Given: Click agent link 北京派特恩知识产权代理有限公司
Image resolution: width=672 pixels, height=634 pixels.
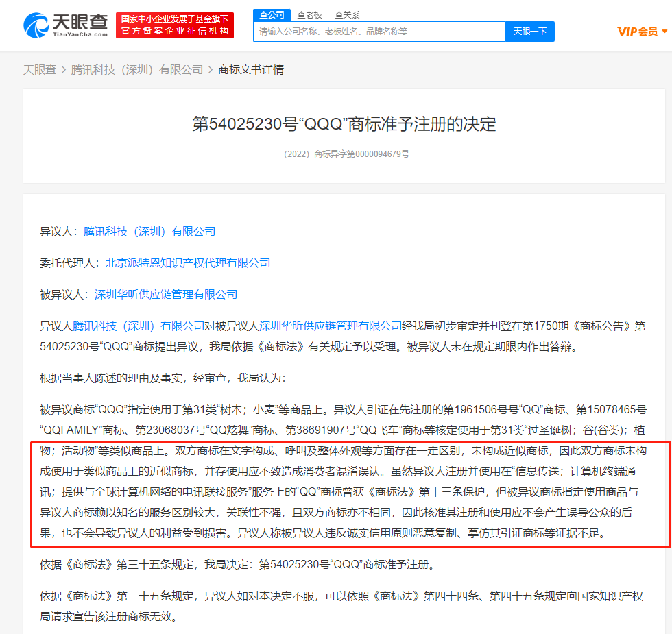Looking at the screenshot, I should point(189,263).
